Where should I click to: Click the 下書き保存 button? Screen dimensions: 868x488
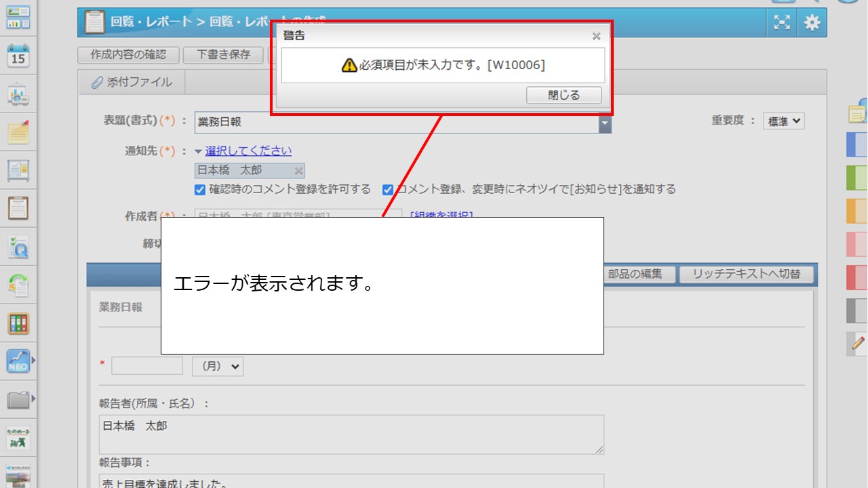[x=224, y=55]
